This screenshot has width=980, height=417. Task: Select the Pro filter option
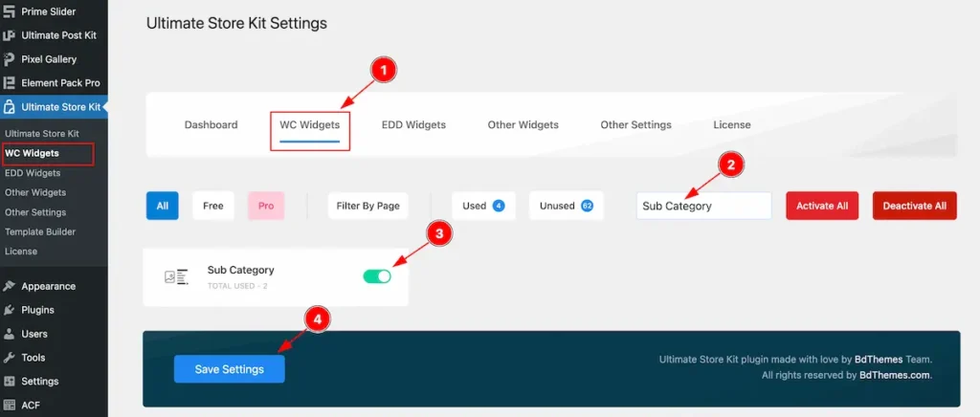pyautogui.click(x=266, y=206)
